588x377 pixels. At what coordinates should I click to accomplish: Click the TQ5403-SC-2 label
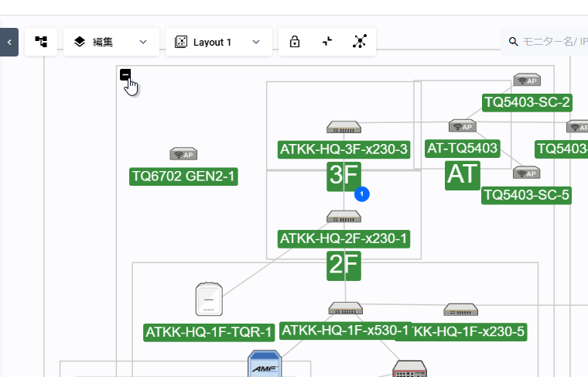click(527, 103)
